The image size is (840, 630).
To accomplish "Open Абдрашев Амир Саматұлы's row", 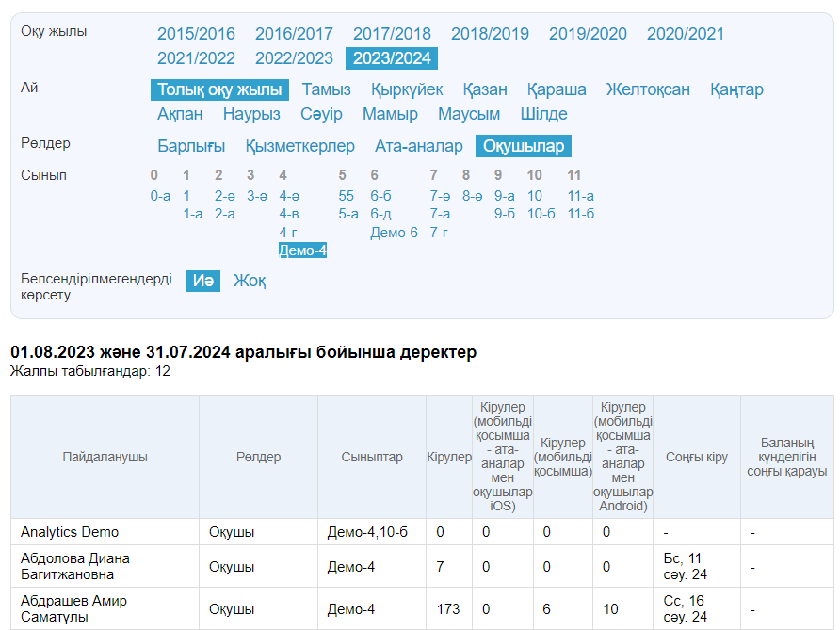I will pyautogui.click(x=73, y=608).
